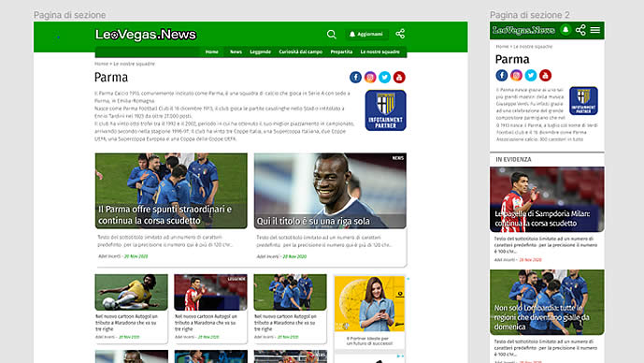Open the desktop YouTube icon

point(399,77)
